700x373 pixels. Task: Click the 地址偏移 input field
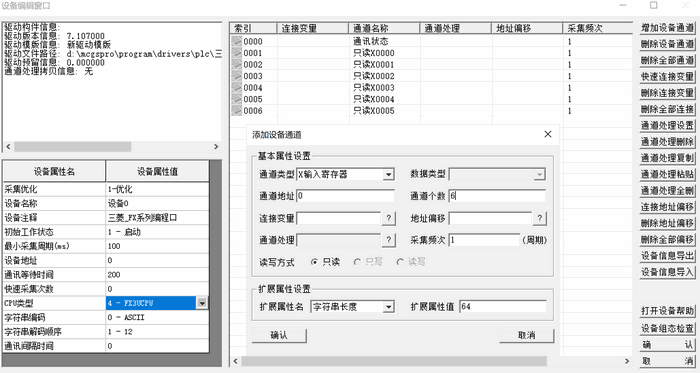click(x=490, y=218)
